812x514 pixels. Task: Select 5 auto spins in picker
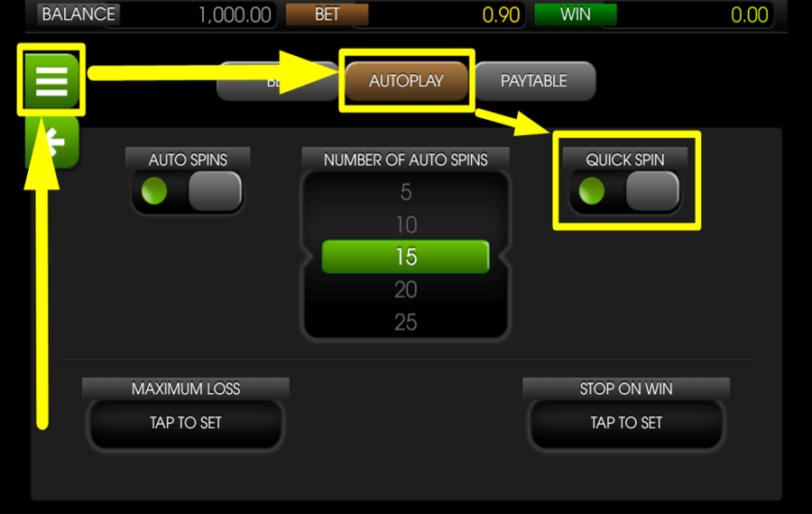(x=406, y=192)
